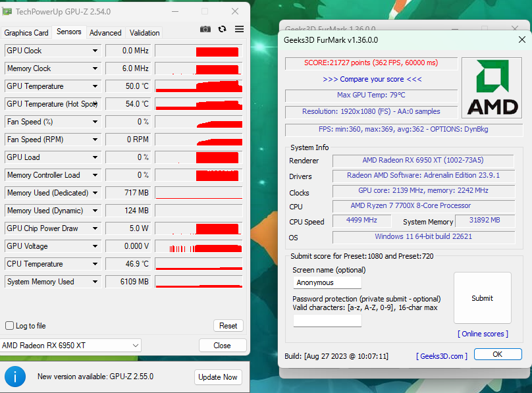Open the GPU-Z hamburger menu

(x=239, y=29)
